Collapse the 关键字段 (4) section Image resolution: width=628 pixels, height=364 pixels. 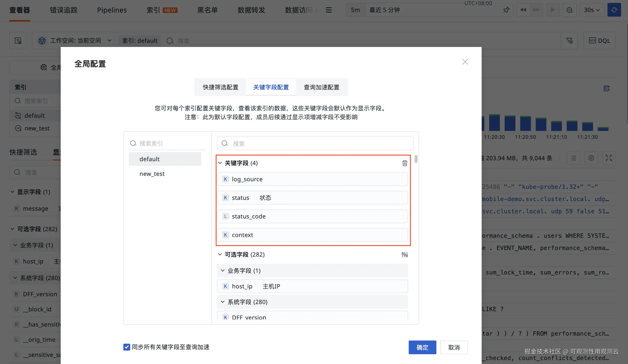(220, 163)
